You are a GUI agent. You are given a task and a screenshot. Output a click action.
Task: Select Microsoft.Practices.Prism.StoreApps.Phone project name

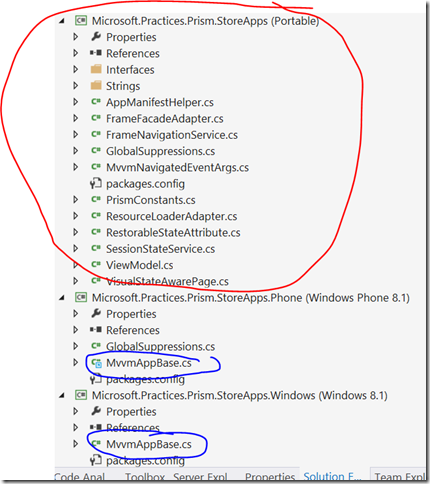(x=251, y=298)
